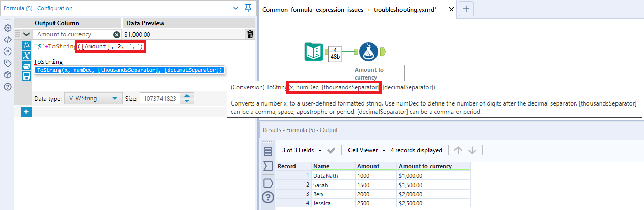Choose the ToString autocomplete suggestion
The width and height of the screenshot is (644, 210).
[129, 70]
